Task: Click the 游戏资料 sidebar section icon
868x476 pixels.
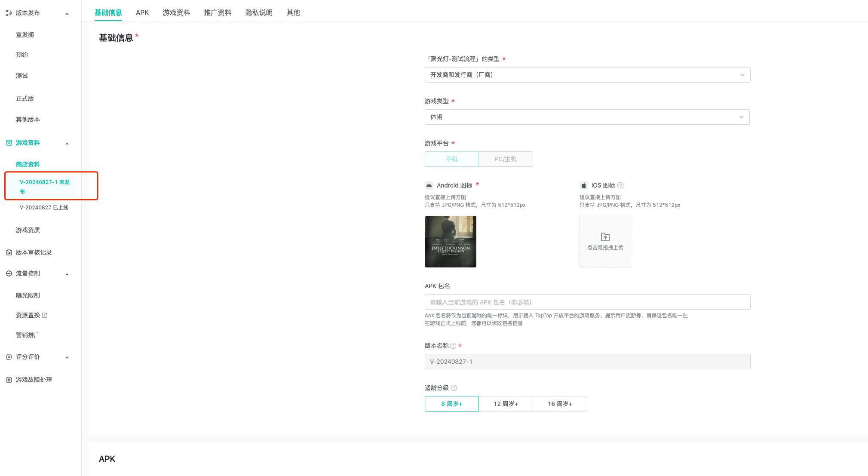Action: [9, 143]
